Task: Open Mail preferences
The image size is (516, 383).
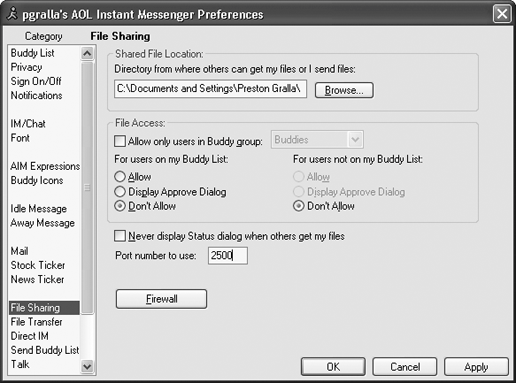Action: click(x=19, y=251)
